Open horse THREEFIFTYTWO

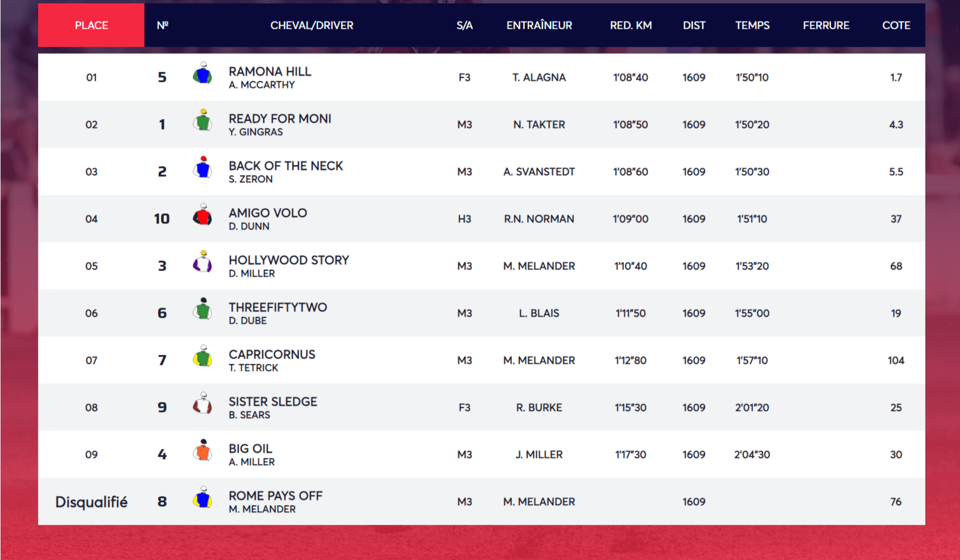[278, 307]
